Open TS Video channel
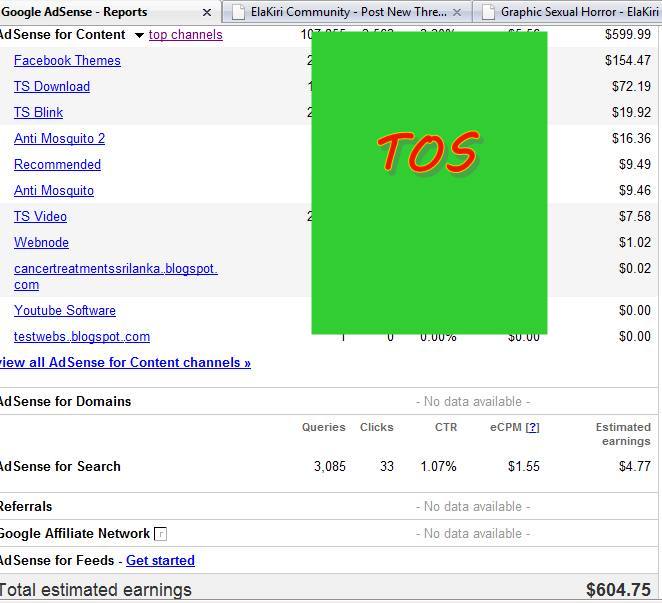 [41, 217]
